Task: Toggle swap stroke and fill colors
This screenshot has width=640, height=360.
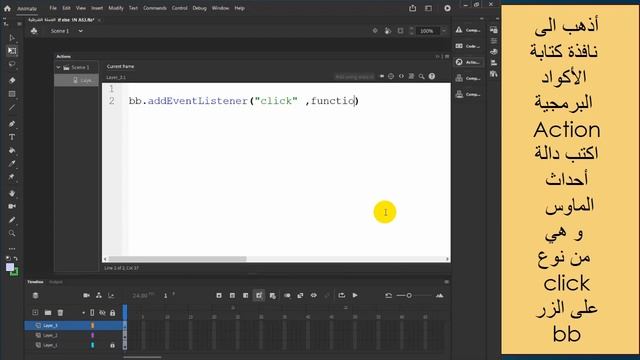Action: pyautogui.click(x=16, y=258)
